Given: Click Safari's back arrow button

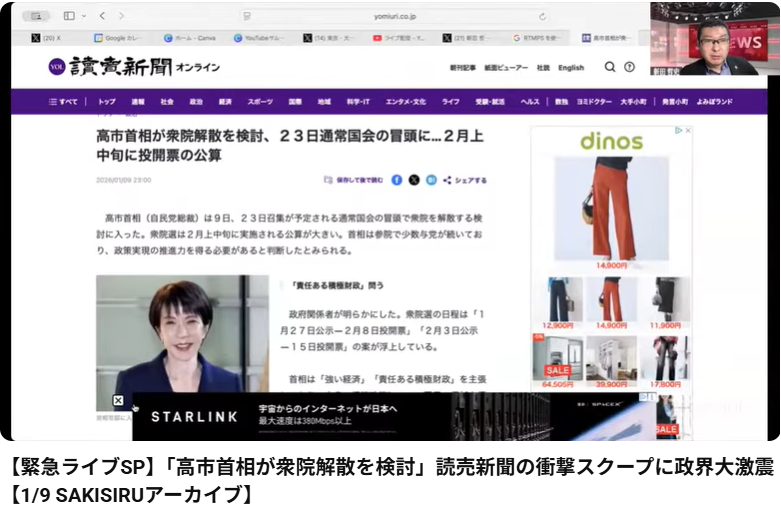Looking at the screenshot, I should [103, 16].
